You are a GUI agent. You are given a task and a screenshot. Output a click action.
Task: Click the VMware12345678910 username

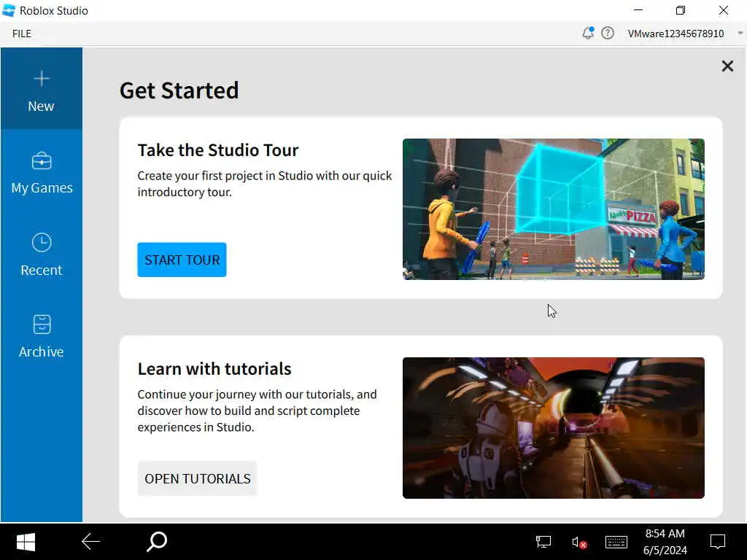676,34
